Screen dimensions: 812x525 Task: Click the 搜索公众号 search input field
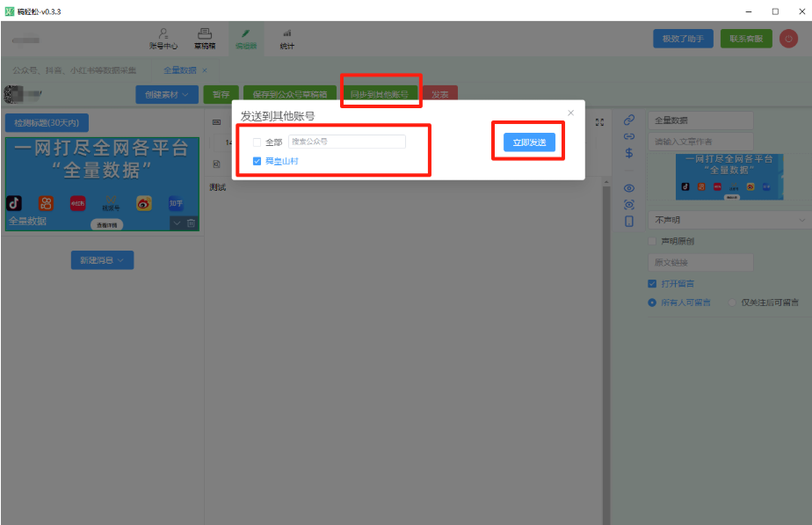click(346, 142)
